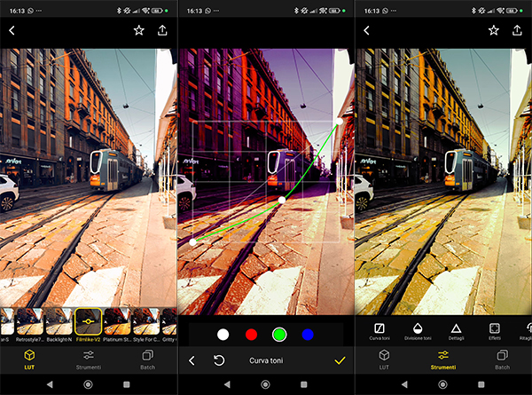Select the white channel radio dot

pos(223,334)
